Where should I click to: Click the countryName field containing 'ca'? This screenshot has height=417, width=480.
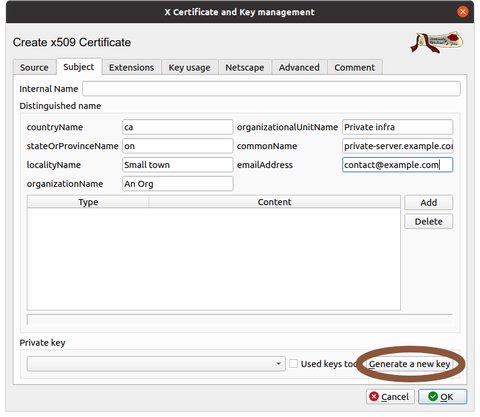point(177,127)
